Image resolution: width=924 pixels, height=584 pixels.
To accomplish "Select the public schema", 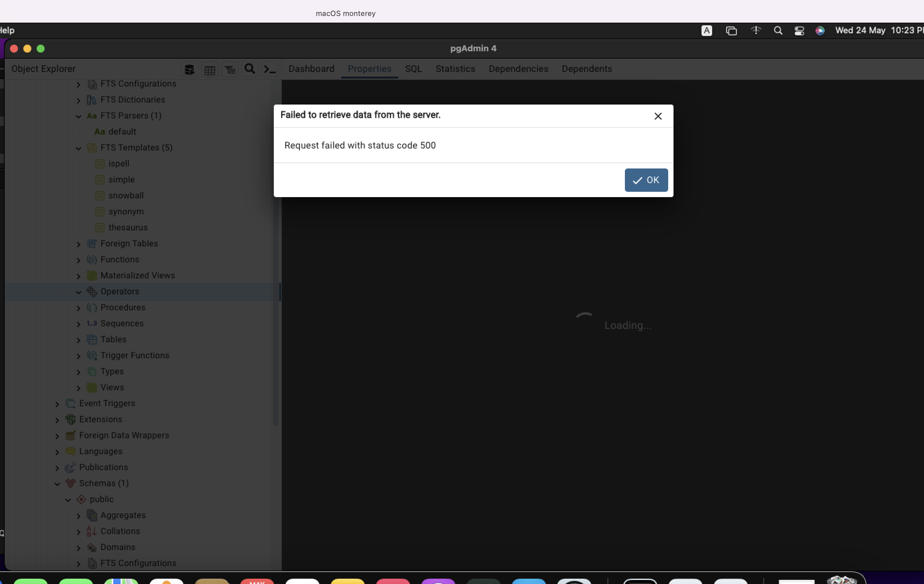I will click(x=101, y=499).
